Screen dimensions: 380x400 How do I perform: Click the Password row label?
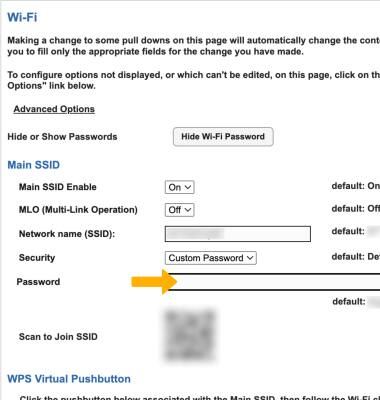(38, 282)
